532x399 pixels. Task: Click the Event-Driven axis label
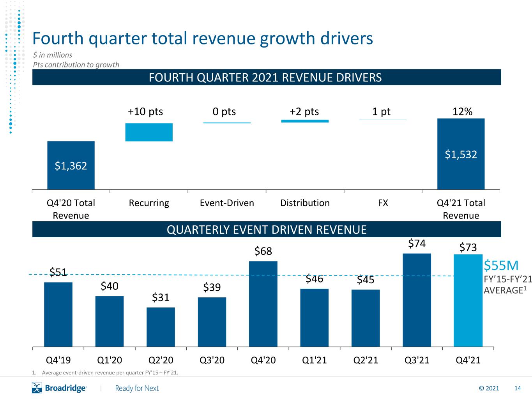[x=227, y=203]
